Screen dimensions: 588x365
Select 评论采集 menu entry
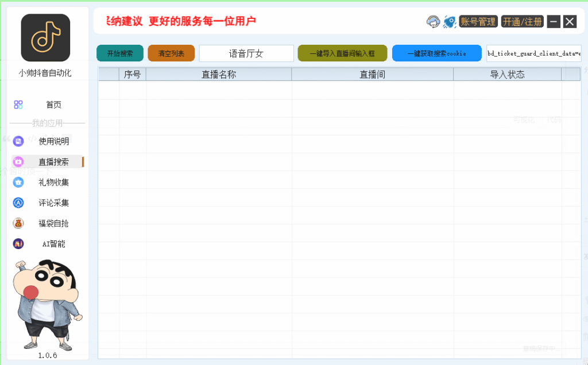[x=54, y=203]
